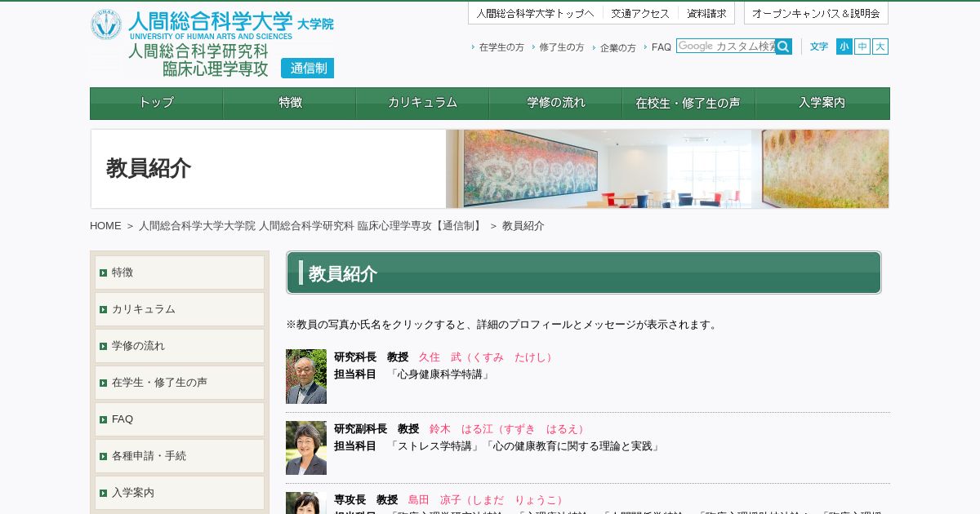This screenshot has width=980, height=514.
Task: Select 学修の流れ in main navigation
Action: coord(556,104)
